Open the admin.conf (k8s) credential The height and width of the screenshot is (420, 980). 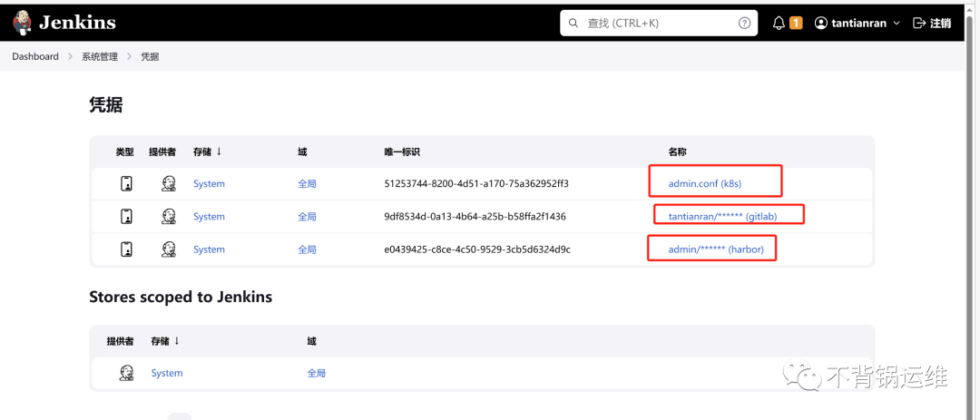[705, 184]
